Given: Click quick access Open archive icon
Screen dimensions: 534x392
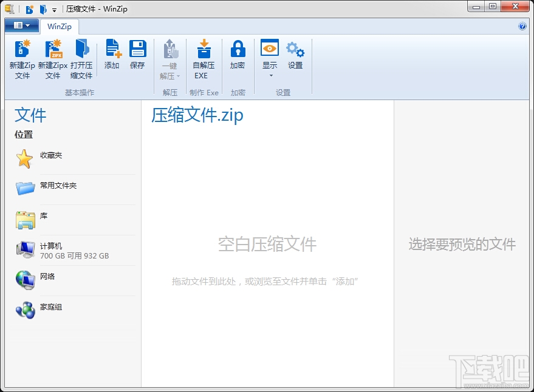Looking at the screenshot, I should tap(43, 9).
